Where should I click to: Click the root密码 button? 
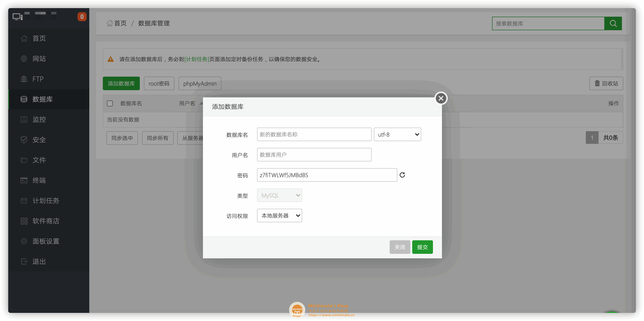(x=159, y=83)
